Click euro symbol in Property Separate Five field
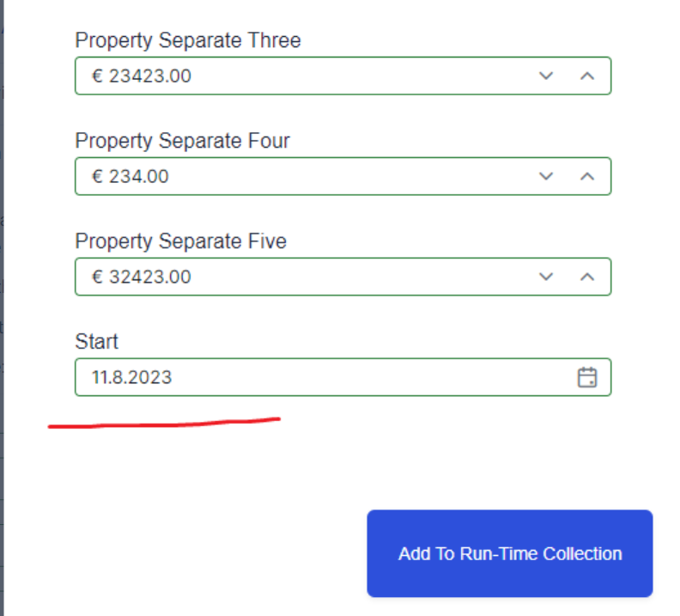 (x=98, y=278)
